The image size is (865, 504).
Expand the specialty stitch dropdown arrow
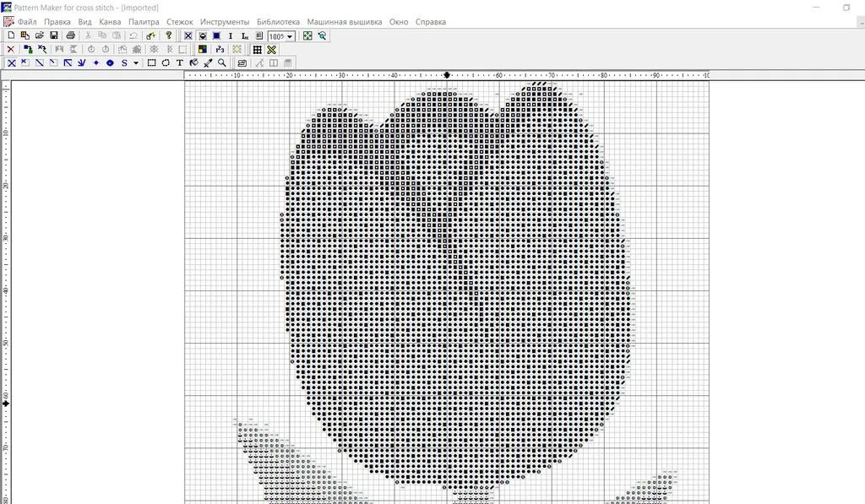pyautogui.click(x=135, y=63)
